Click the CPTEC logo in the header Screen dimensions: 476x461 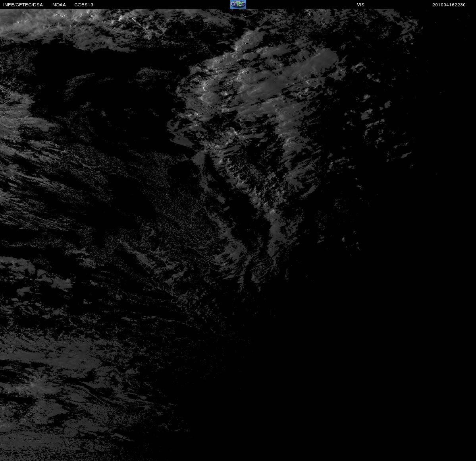[x=238, y=4]
